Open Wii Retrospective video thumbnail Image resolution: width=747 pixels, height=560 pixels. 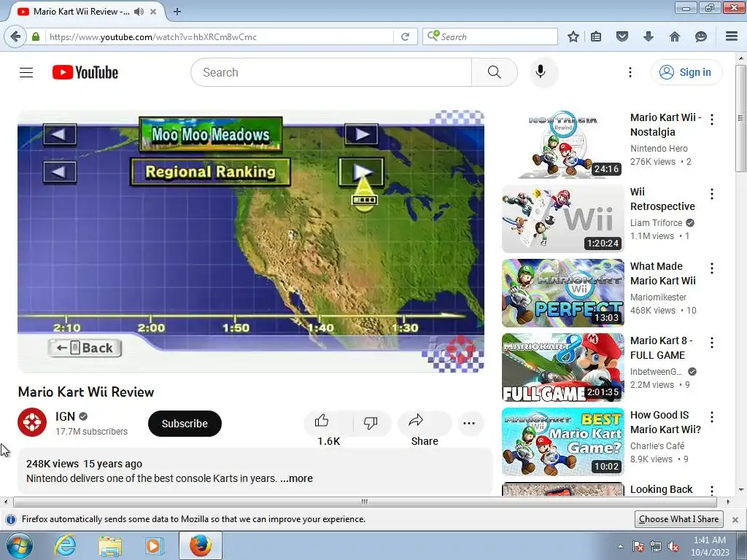[x=563, y=219]
